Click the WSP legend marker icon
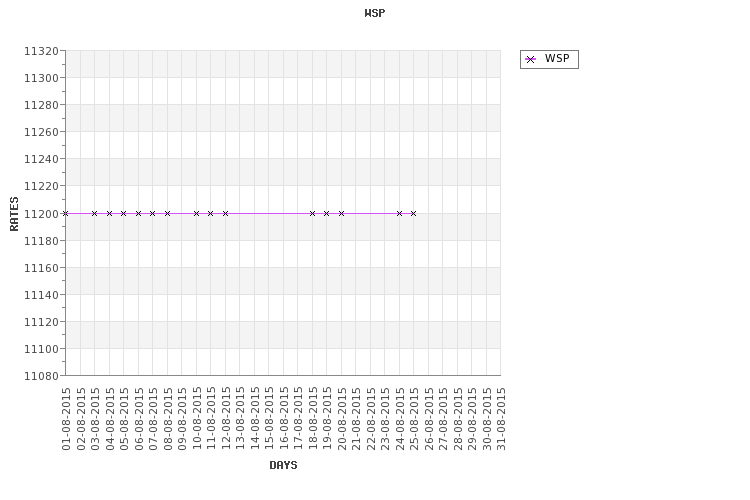This screenshot has width=750, height=500. tap(531, 59)
